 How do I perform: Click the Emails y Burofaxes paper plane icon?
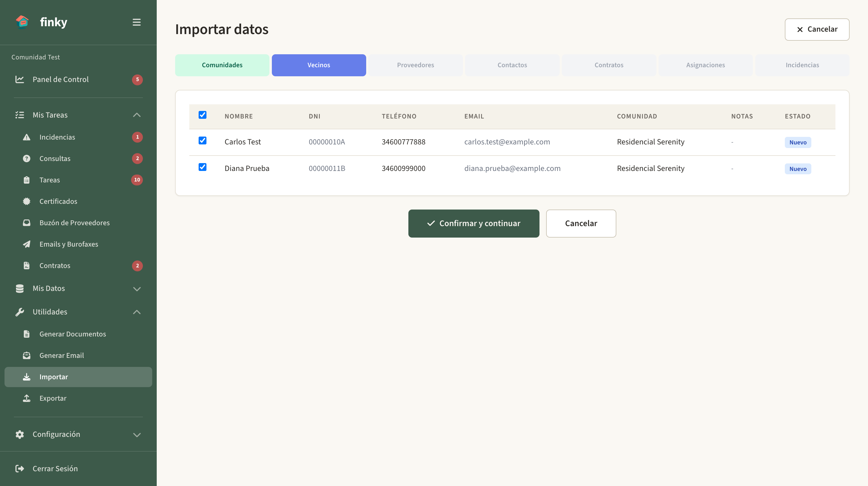pos(27,244)
